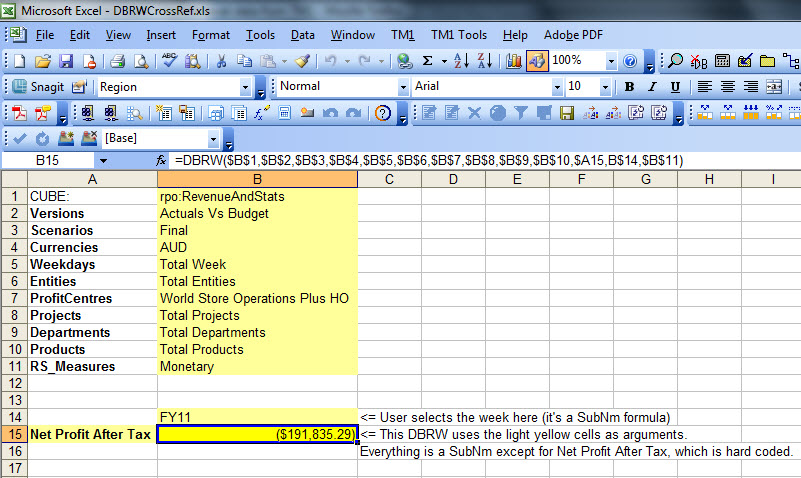Open the [Base] sandbox dropdown
The height and width of the screenshot is (478, 801).
tap(213, 138)
